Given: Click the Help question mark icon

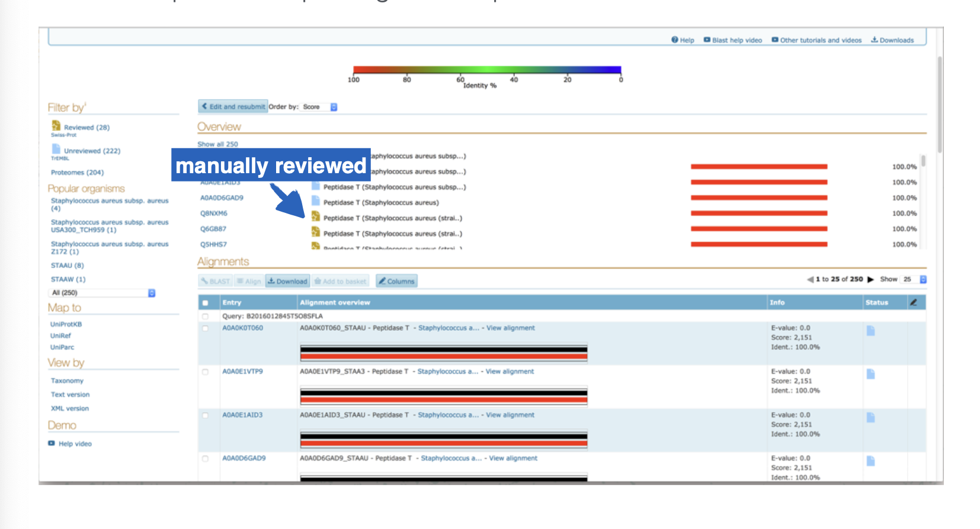Looking at the screenshot, I should click(x=674, y=40).
